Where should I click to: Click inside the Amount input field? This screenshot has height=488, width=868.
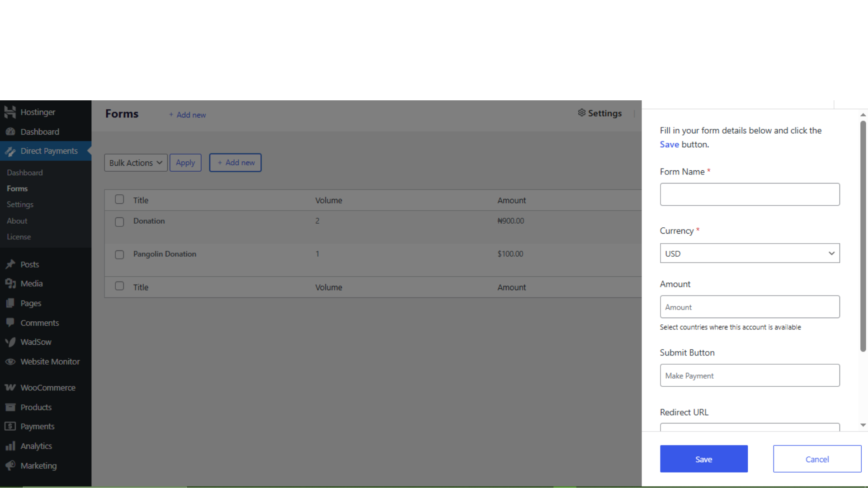tap(749, 307)
